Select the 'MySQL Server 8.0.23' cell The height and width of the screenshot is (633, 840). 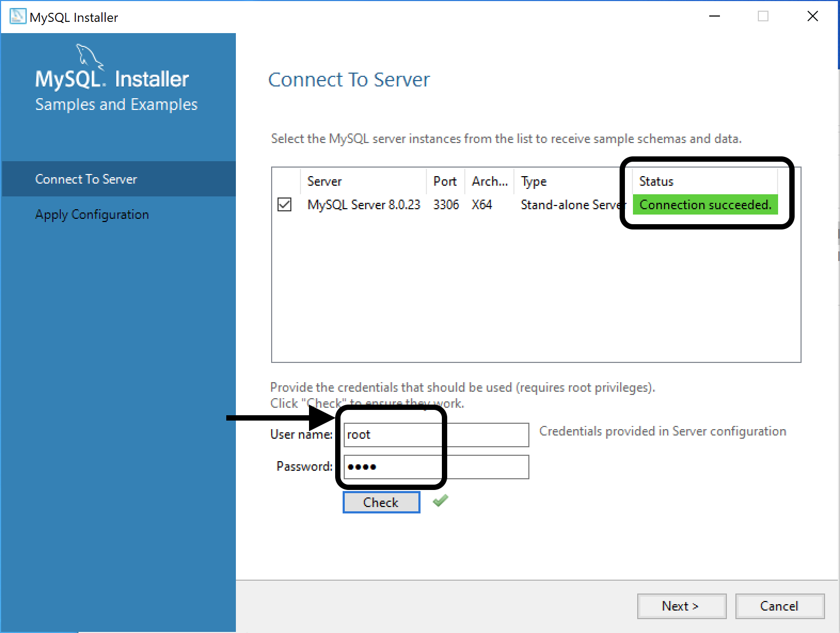click(x=364, y=205)
